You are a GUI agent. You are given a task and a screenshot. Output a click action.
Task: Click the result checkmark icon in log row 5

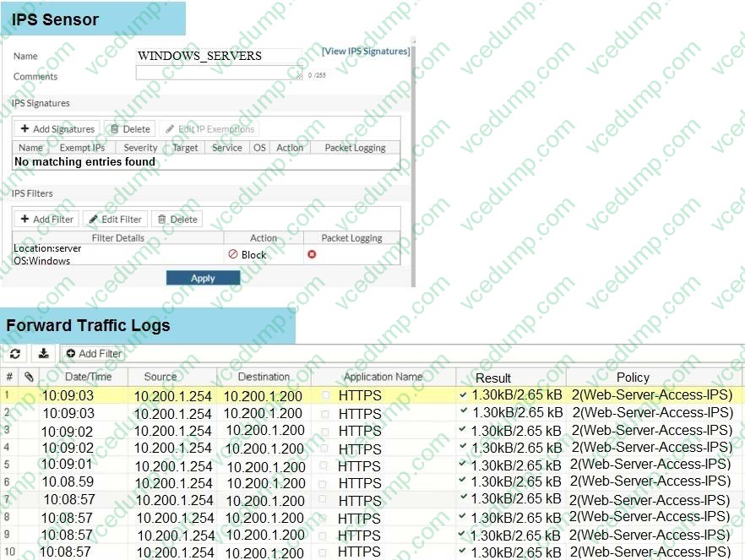[463, 464]
